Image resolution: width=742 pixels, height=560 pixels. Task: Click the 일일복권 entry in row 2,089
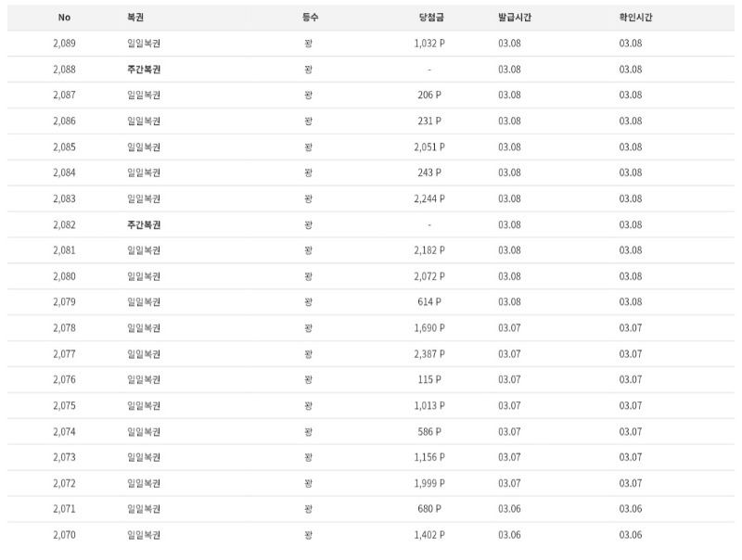[144, 44]
